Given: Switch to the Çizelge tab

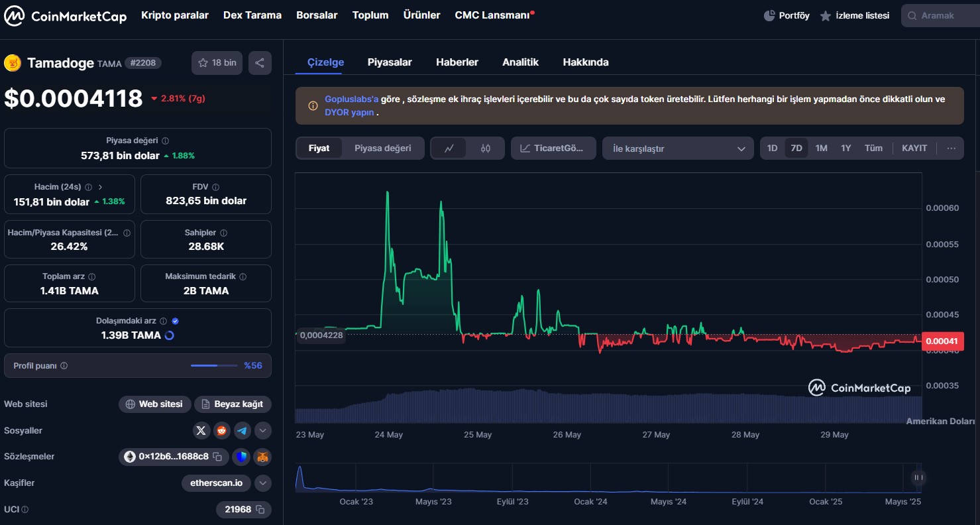Looking at the screenshot, I should [x=326, y=62].
